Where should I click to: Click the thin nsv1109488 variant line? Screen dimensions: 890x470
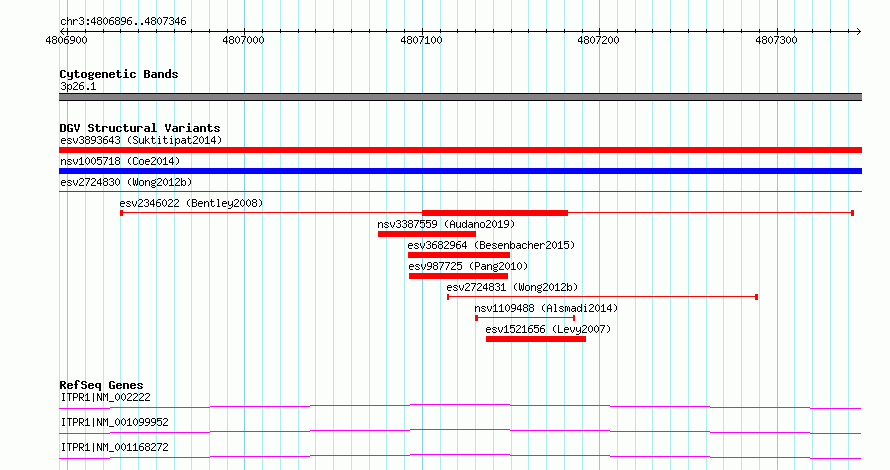(525, 318)
